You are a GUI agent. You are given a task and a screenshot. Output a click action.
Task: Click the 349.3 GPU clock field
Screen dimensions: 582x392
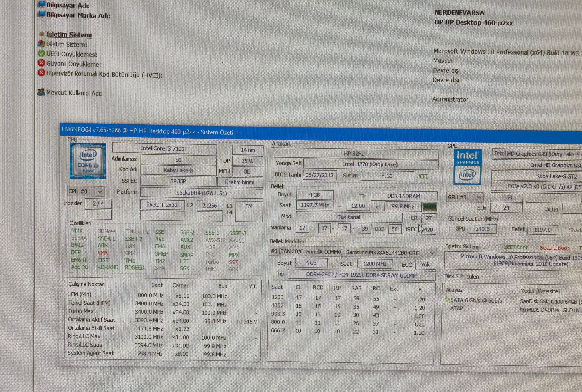pos(482,229)
